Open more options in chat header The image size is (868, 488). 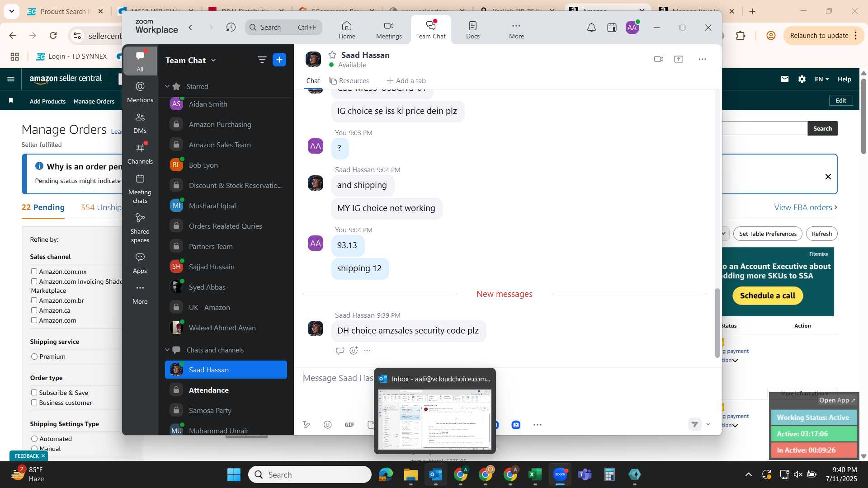pos(702,59)
